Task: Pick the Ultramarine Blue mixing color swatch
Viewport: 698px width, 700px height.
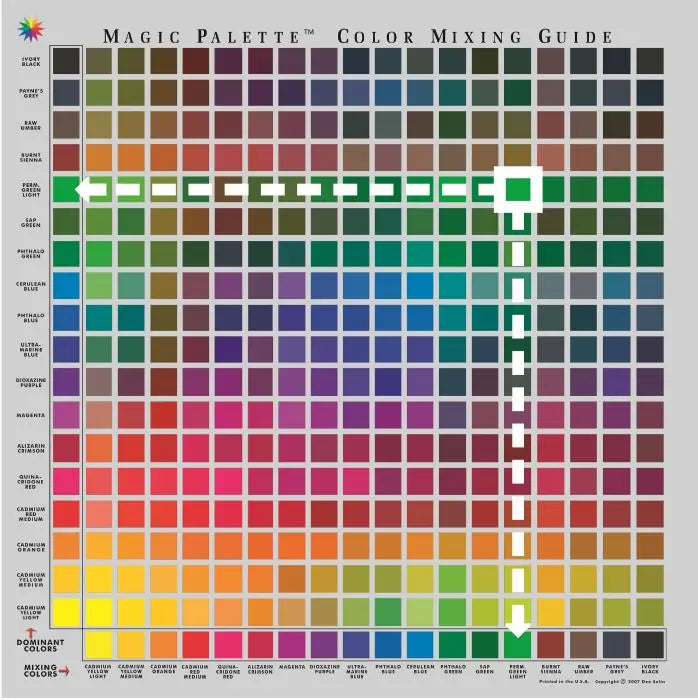Action: coord(356,645)
